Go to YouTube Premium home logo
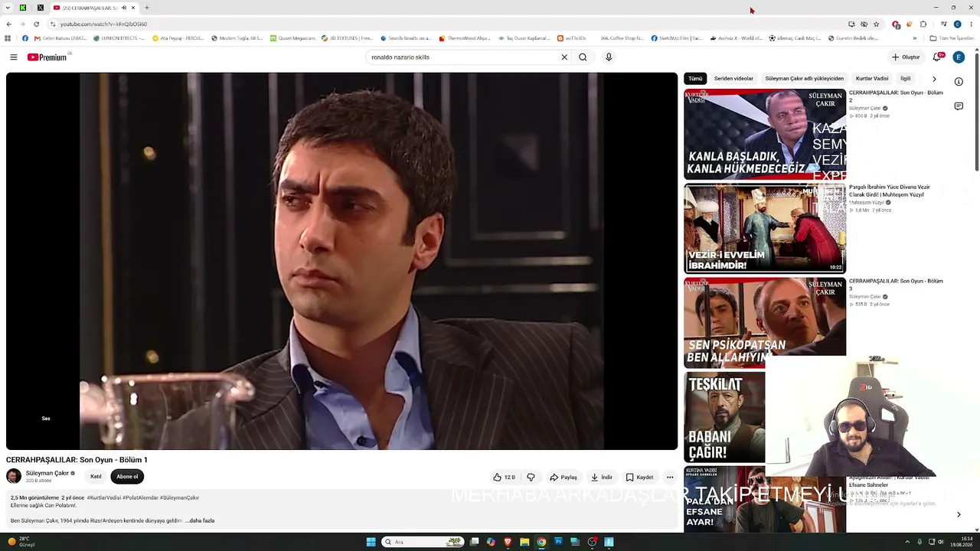The width and height of the screenshot is (980, 551). point(47,57)
